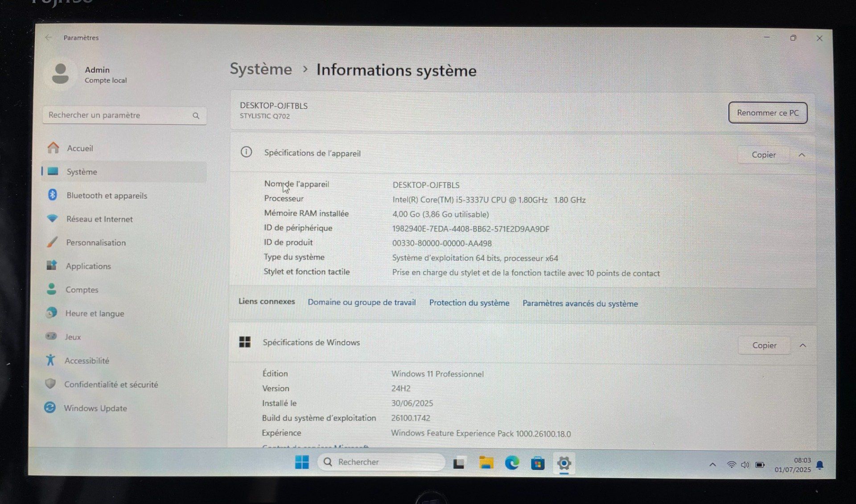Image resolution: width=856 pixels, height=504 pixels.
Task: Go back using the Paramètres back arrow
Action: pyautogui.click(x=49, y=37)
